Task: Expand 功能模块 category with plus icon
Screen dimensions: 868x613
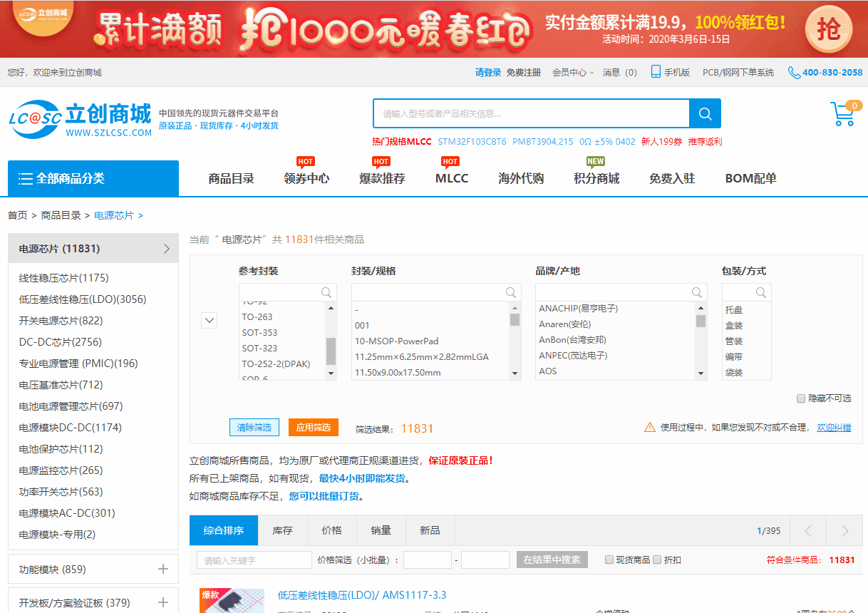Action: point(163,569)
